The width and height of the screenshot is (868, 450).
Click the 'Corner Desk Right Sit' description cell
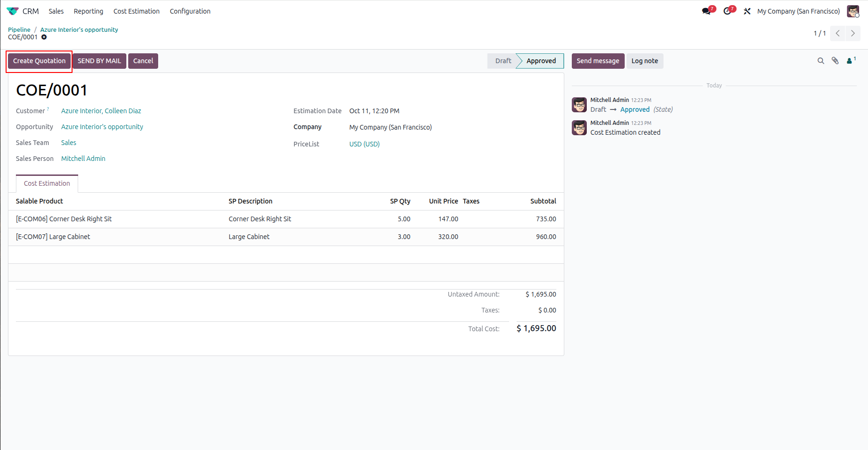tap(260, 219)
